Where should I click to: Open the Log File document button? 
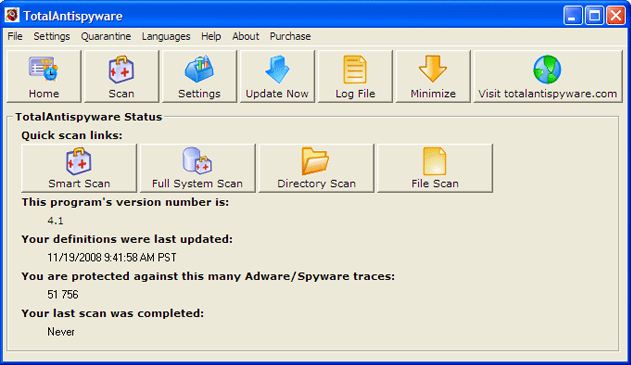click(x=355, y=76)
